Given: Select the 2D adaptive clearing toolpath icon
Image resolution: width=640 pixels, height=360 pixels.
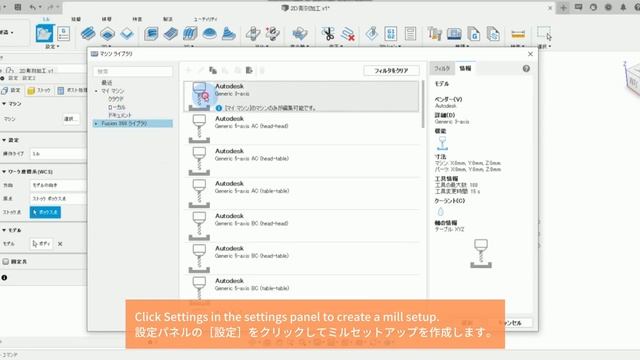Looking at the screenshot, I should point(88,33).
